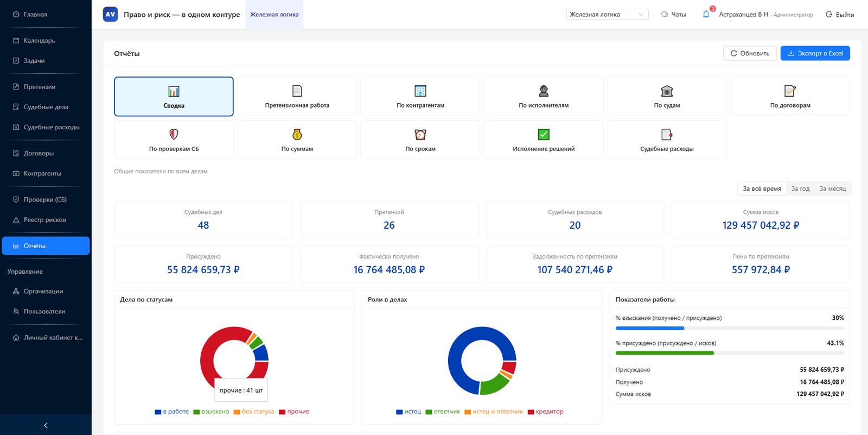
Task: Select Исполнение решений report card
Action: 544,140
